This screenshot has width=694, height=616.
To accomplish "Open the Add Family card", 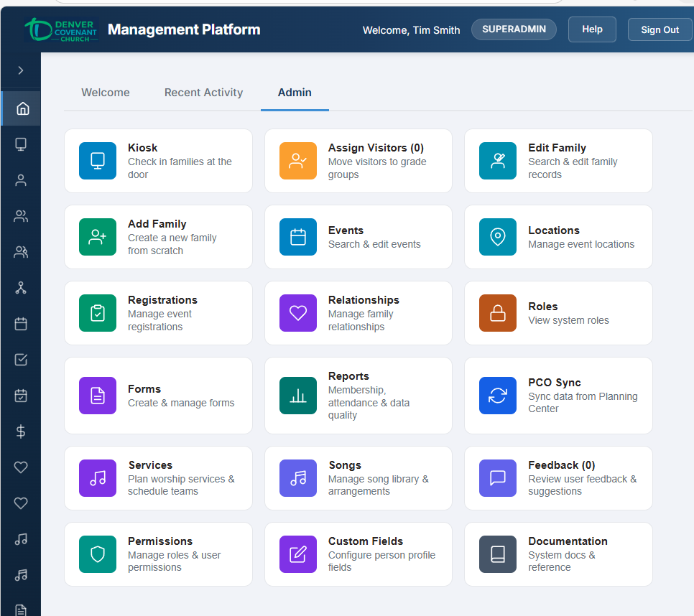I will [158, 237].
